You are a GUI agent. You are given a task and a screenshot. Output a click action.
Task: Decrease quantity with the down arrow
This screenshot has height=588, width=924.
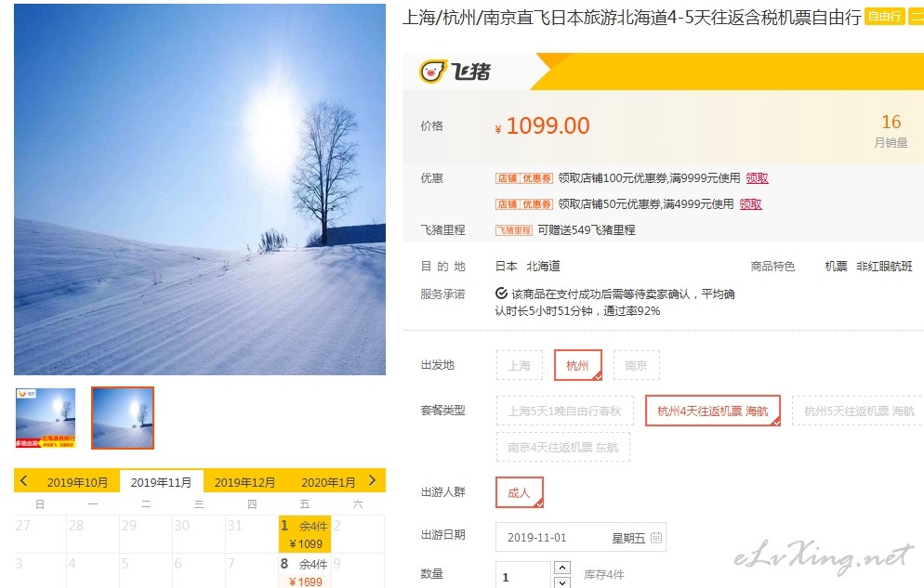coord(562,582)
